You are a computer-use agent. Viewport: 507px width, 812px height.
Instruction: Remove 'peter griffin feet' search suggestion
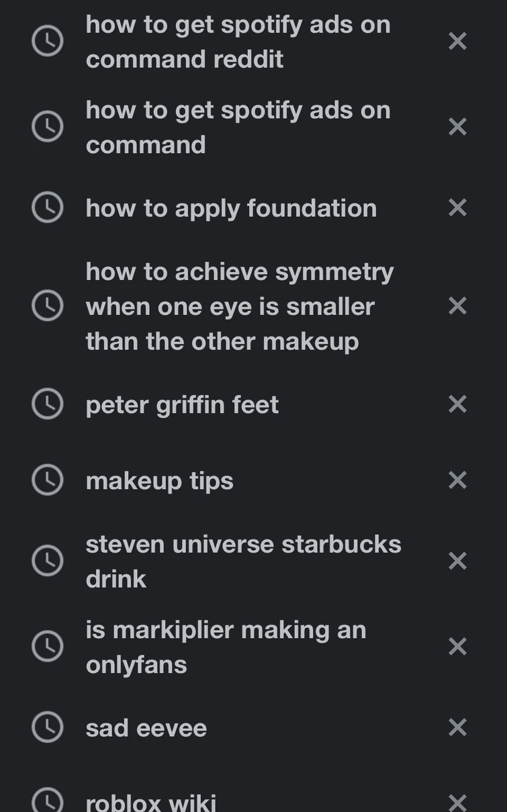click(457, 404)
